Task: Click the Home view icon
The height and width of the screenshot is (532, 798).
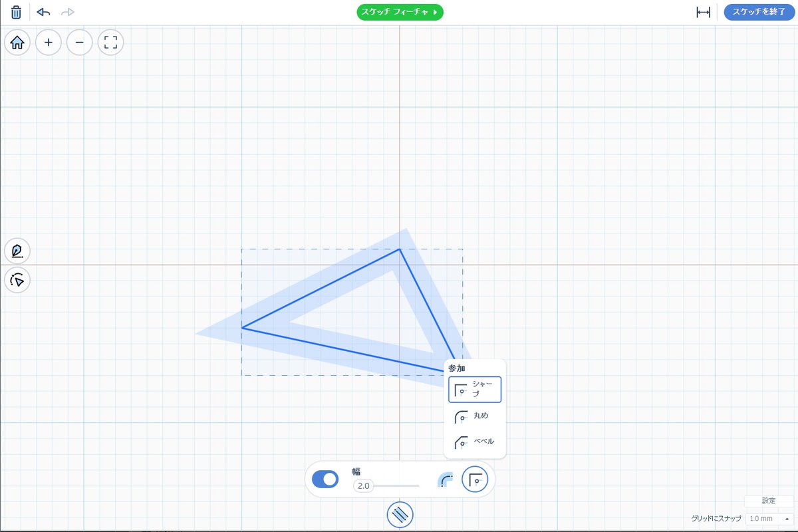Action: pyautogui.click(x=17, y=42)
